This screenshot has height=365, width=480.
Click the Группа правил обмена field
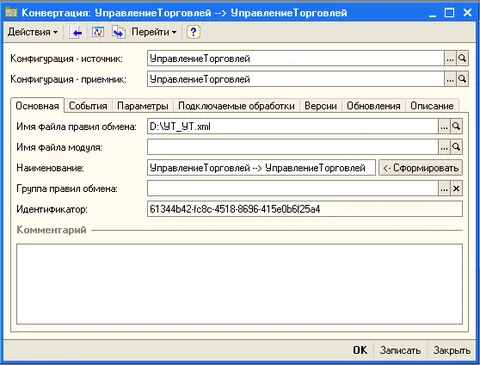coord(293,189)
